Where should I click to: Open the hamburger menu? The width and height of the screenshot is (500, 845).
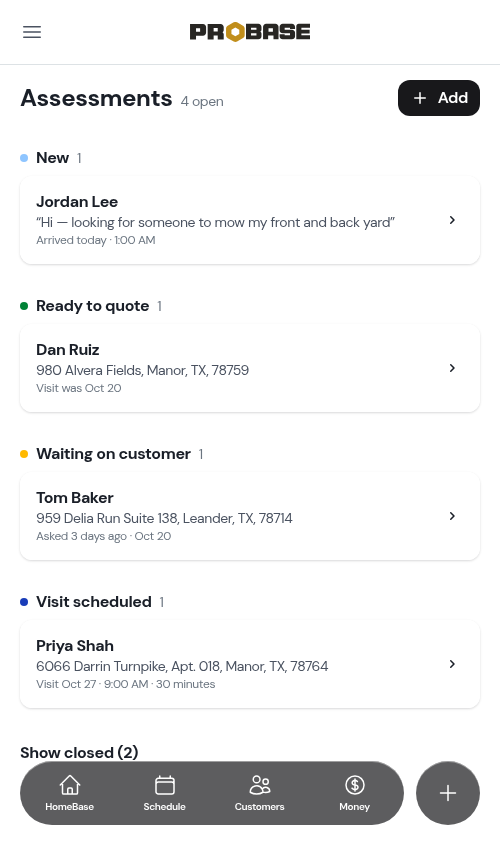tap(32, 32)
